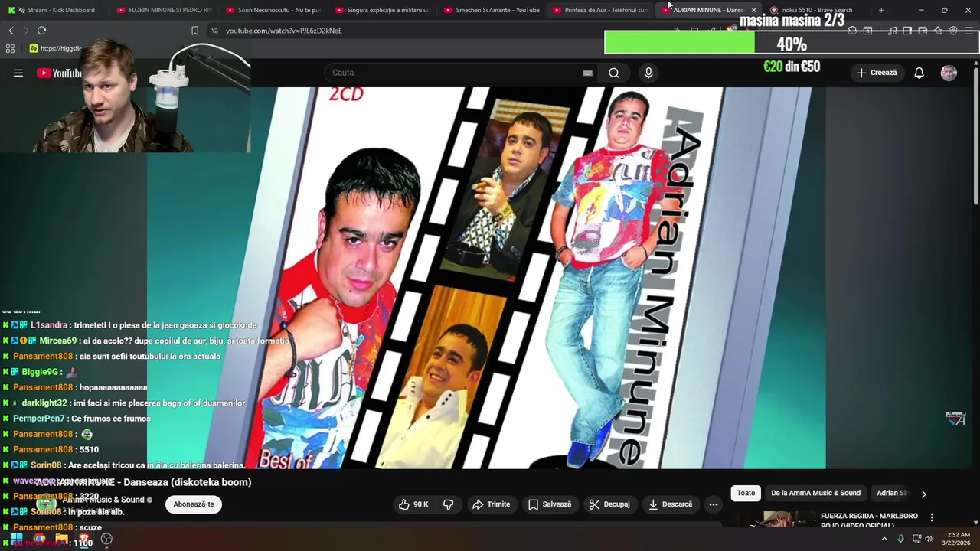Screen dimensions: 980x551
Task: Switch to nokia 5510 Brave Search tab
Action: 817,10
